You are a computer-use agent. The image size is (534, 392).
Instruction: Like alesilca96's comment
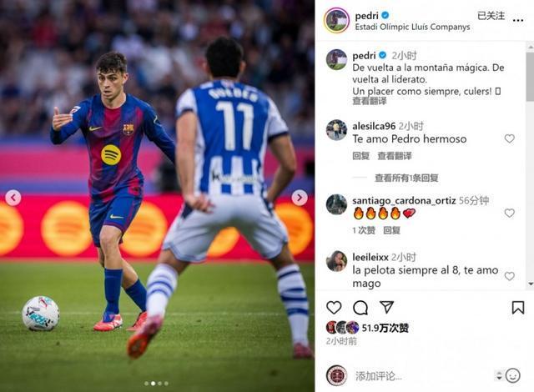pos(509,138)
